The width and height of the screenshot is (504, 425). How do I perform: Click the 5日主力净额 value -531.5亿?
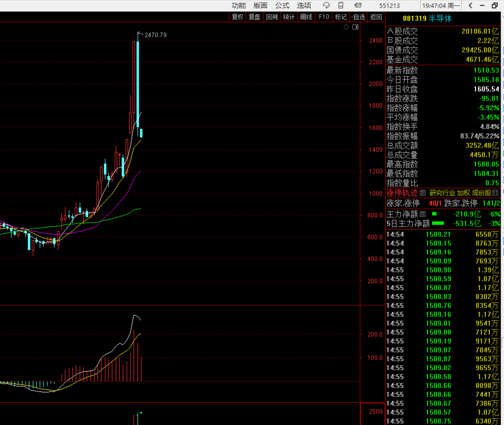467,224
